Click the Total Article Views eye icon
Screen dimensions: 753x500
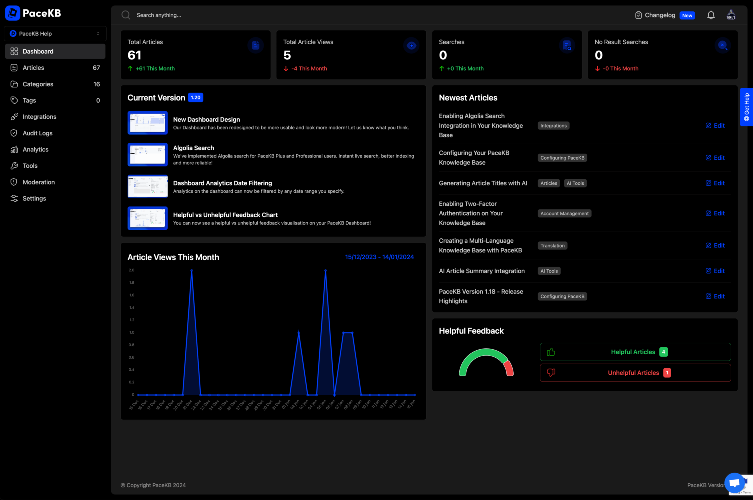[411, 46]
